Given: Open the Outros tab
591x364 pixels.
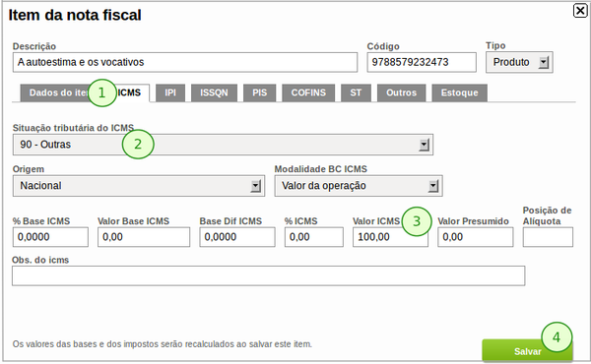Looking at the screenshot, I should 402,93.
